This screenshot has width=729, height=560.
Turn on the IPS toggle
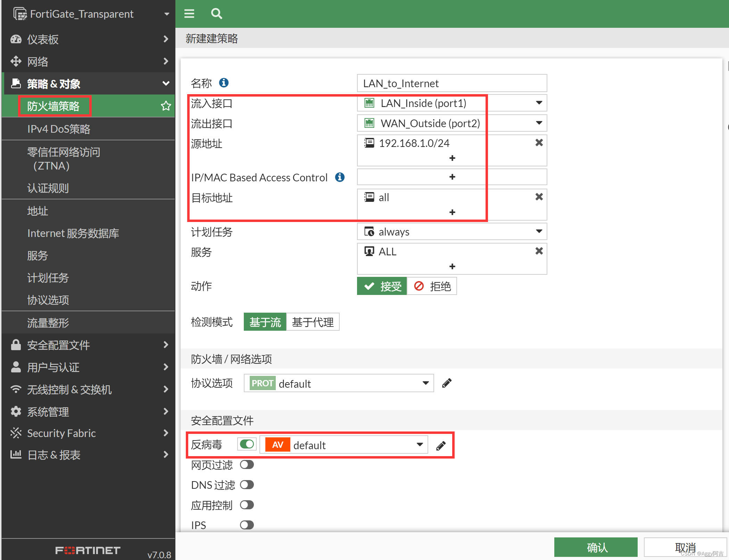click(x=247, y=525)
